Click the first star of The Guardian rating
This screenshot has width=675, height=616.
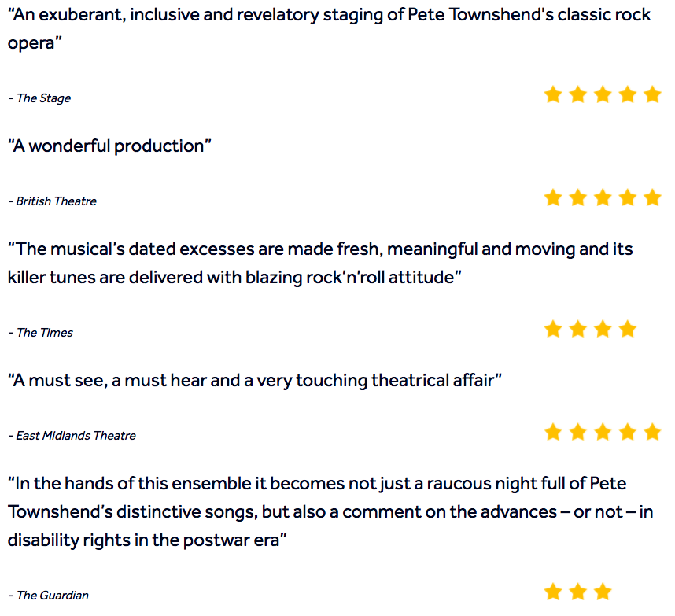(x=553, y=592)
